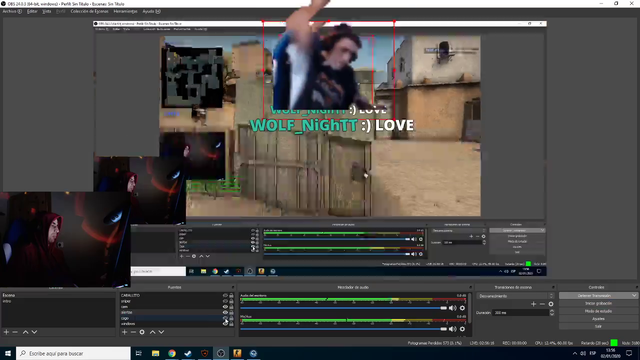Mute the Mic/Aux speaker icon
This screenshot has height=360, width=640.
click(x=453, y=329)
